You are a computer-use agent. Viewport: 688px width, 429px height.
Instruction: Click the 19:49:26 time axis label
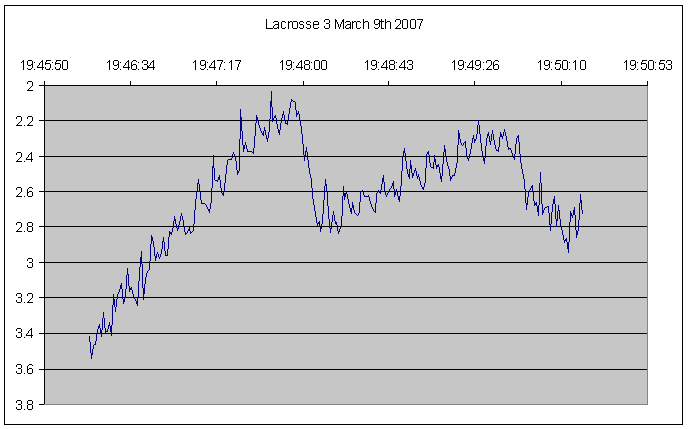(x=474, y=65)
